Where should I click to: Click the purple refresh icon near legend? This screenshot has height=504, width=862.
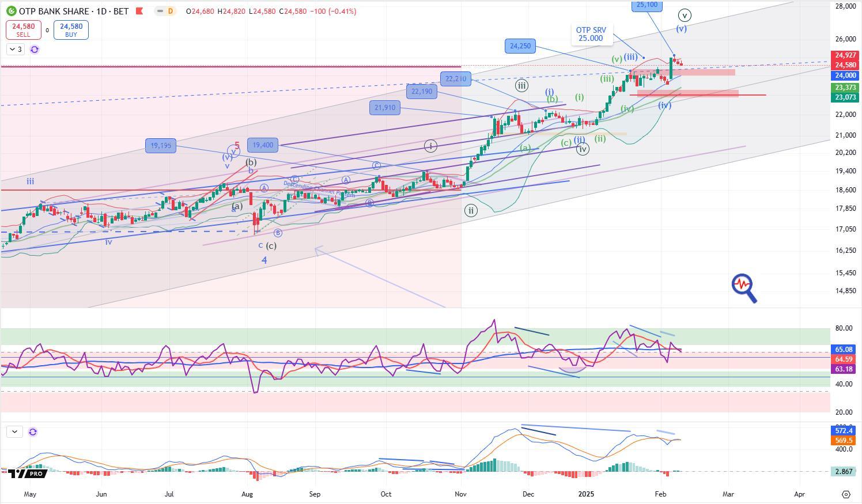pos(35,50)
